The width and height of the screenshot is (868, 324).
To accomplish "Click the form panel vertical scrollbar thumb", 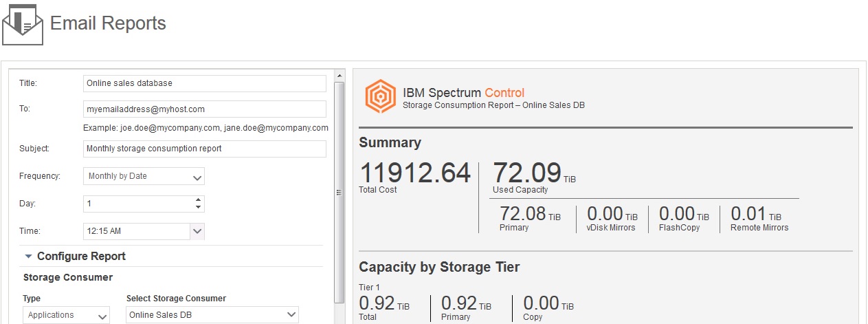I will click(339, 192).
